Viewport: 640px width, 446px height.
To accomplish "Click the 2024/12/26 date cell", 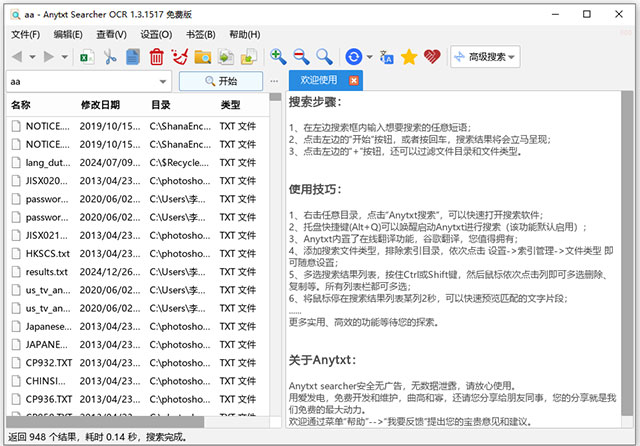I will (110, 272).
